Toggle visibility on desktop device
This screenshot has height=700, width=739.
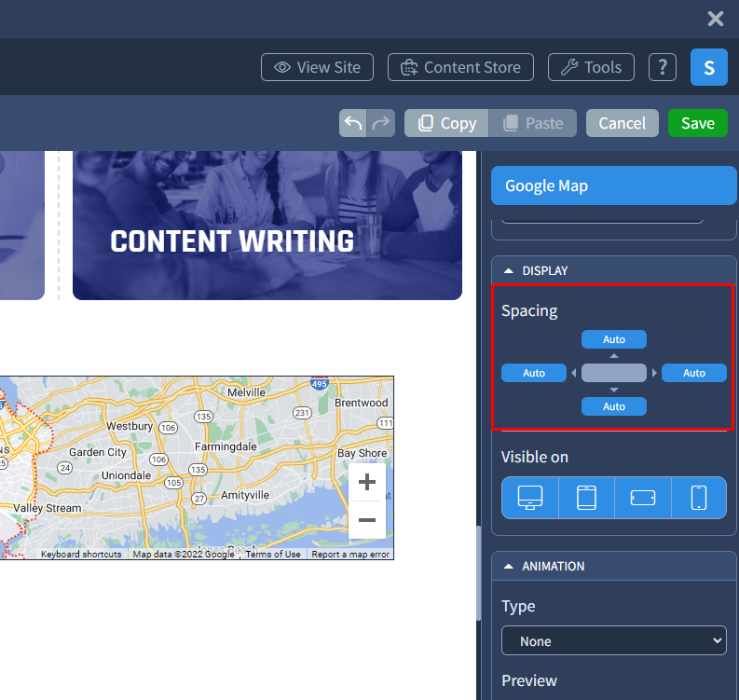click(530, 498)
